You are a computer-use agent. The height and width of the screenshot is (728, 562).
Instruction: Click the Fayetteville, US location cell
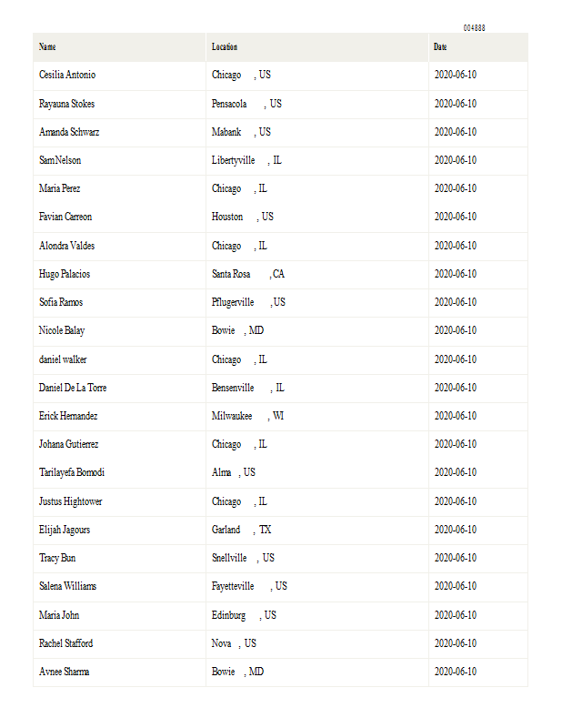(249, 586)
